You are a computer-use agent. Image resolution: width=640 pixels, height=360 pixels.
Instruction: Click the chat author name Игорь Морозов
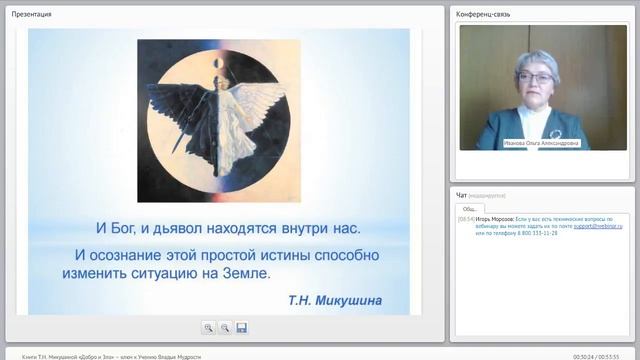[495, 219]
